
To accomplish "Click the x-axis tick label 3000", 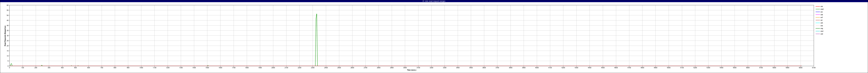I will (x=405, y=68).
